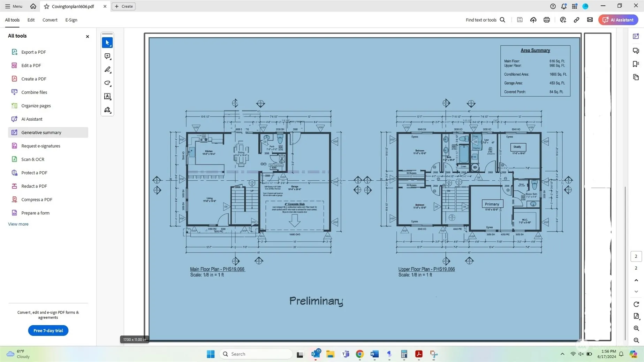This screenshot has height=362, width=644.
Task: Choose the add comment tool
Action: [x=107, y=56]
